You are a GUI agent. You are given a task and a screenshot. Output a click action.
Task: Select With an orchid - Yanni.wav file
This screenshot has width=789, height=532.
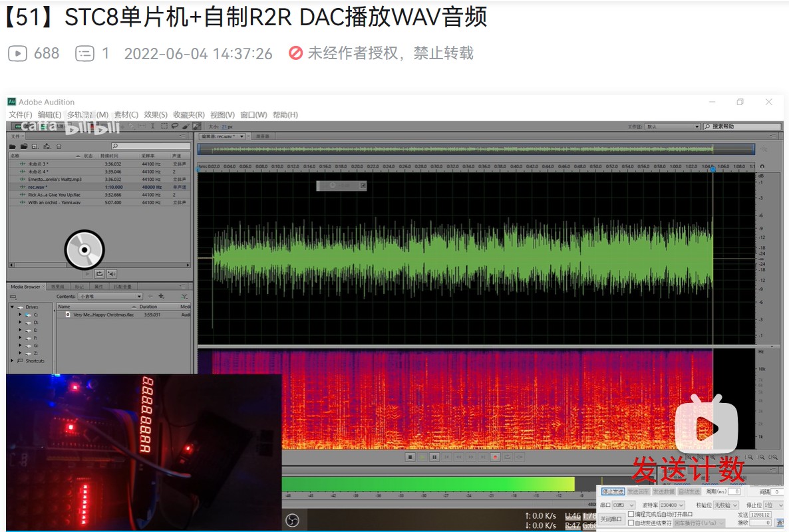pos(100,202)
